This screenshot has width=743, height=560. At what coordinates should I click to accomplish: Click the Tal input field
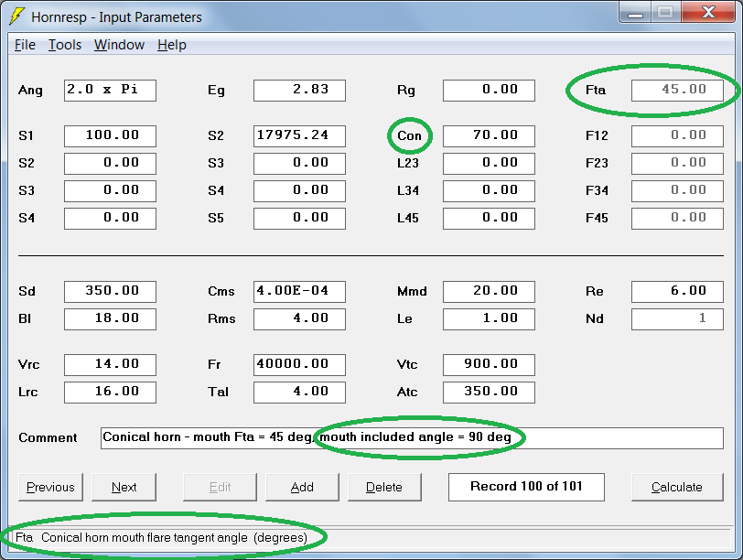tap(299, 393)
